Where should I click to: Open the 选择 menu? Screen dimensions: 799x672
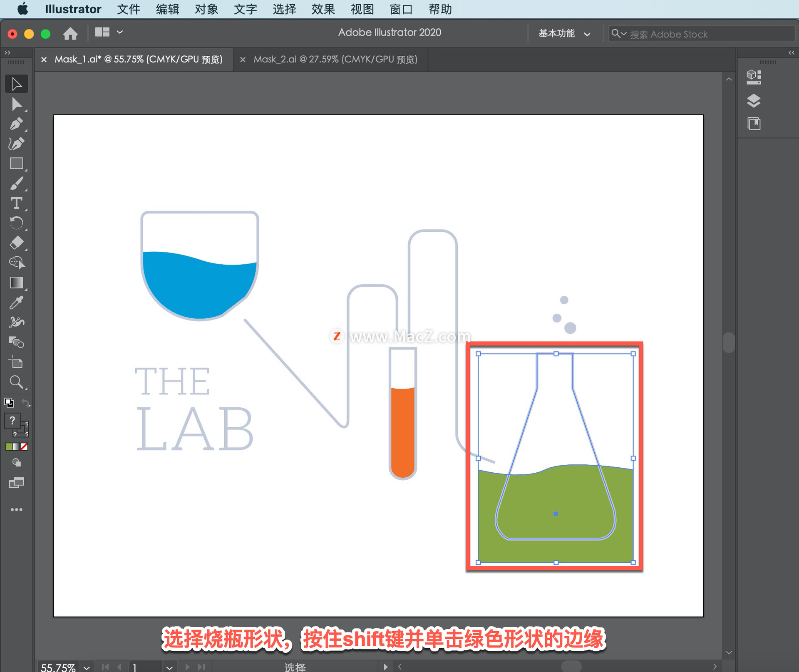coord(284,9)
